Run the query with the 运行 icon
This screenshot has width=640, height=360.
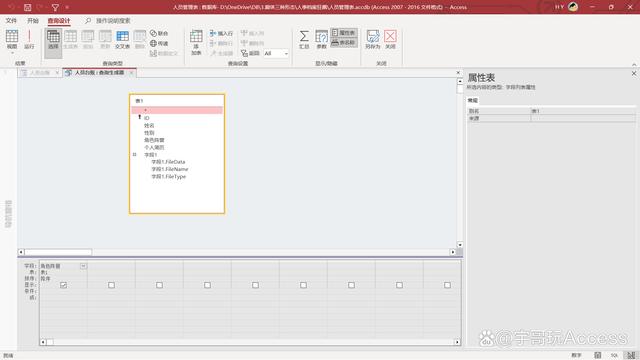pyautogui.click(x=29, y=39)
